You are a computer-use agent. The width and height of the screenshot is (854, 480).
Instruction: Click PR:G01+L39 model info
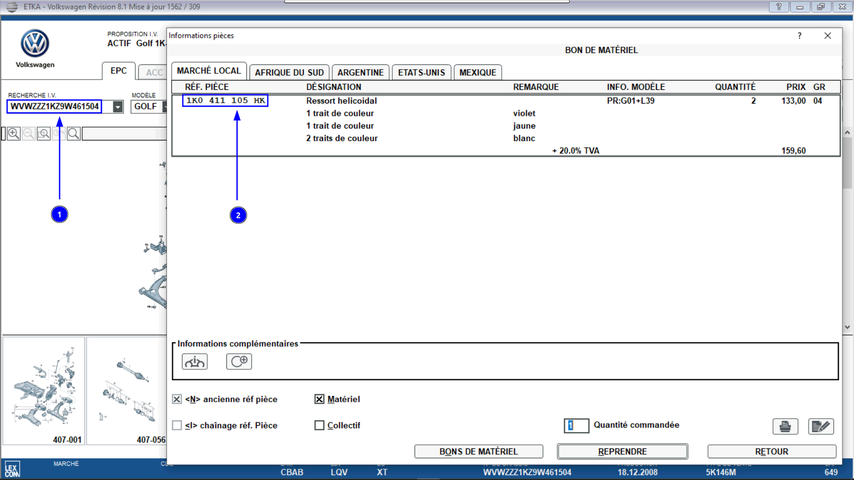pyautogui.click(x=631, y=101)
